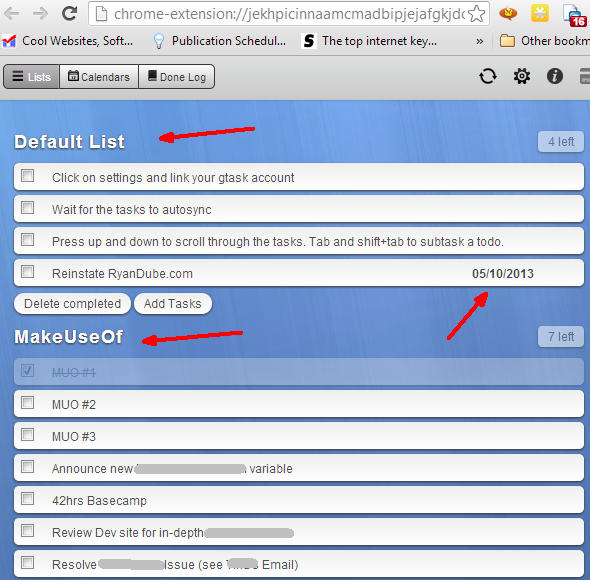
Task: Open the Publication Schedule bookmark
Action: 220,41
